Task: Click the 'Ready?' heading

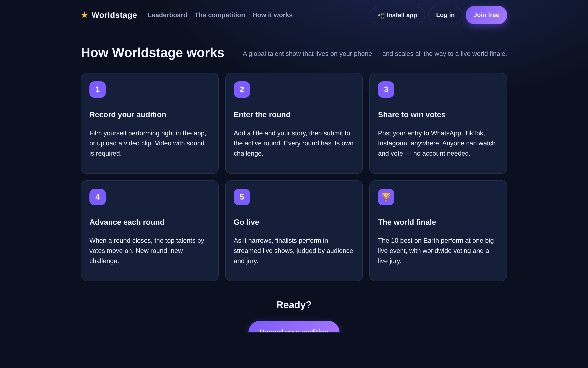Action: click(x=294, y=305)
